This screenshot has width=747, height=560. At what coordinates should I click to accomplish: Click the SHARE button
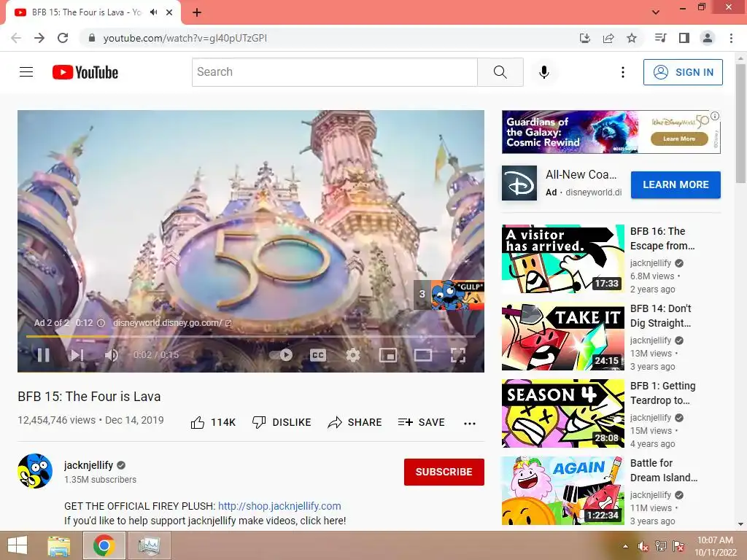pyautogui.click(x=355, y=422)
